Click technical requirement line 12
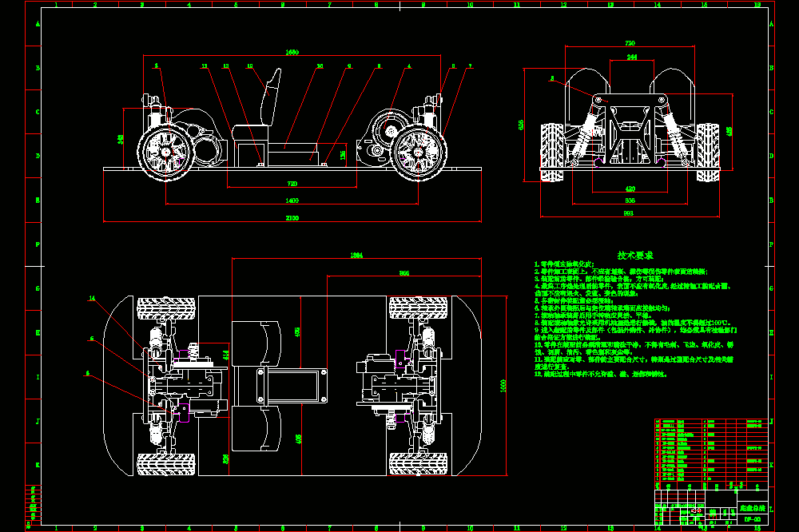This screenshot has width=799, height=532. [x=600, y=374]
